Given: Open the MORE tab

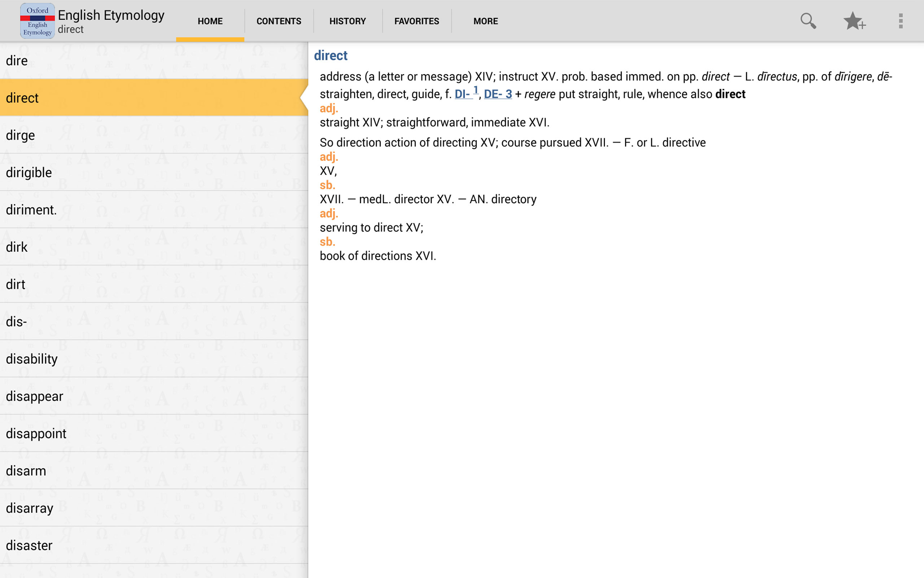Looking at the screenshot, I should 485,21.
